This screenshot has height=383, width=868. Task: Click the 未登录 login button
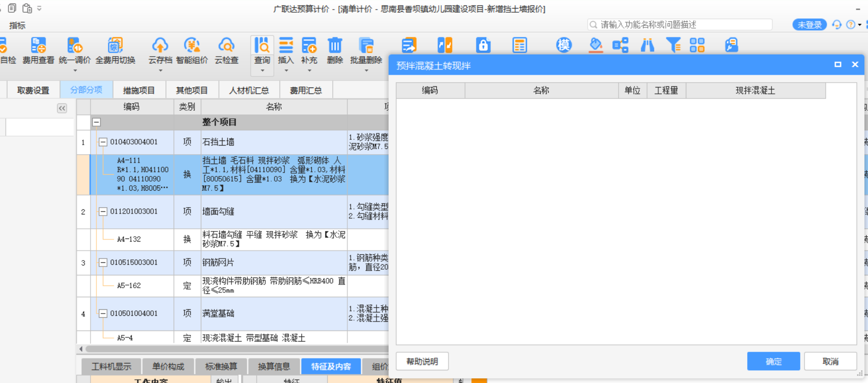(809, 24)
